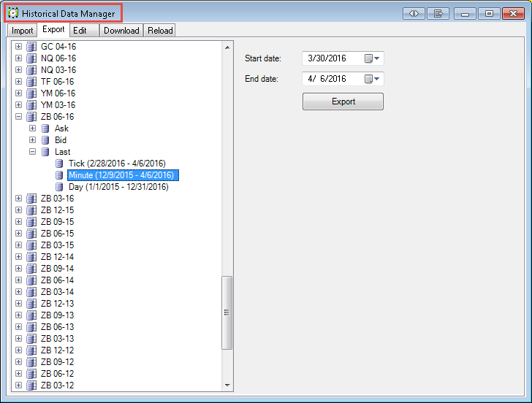
Task: Click the TF 06-16 database icon
Action: pyautogui.click(x=31, y=82)
